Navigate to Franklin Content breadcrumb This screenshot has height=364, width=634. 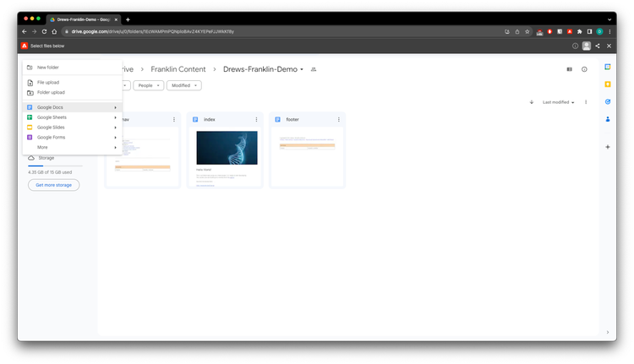coord(178,69)
